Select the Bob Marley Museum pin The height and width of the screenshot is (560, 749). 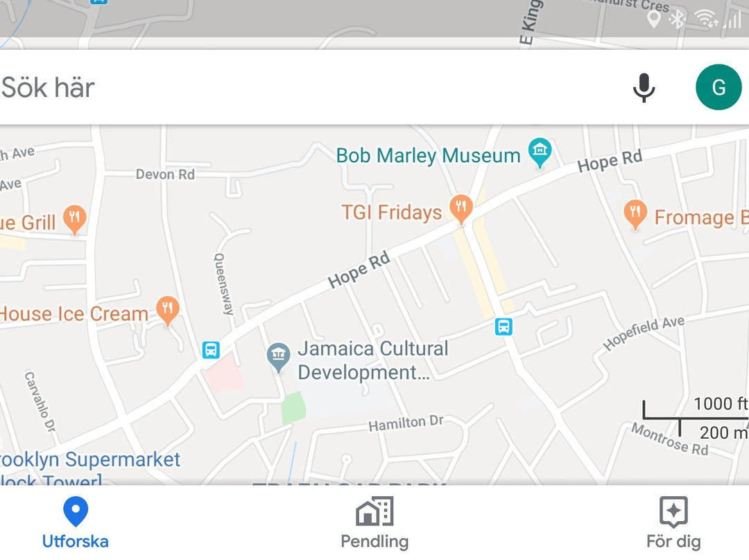tap(540, 152)
